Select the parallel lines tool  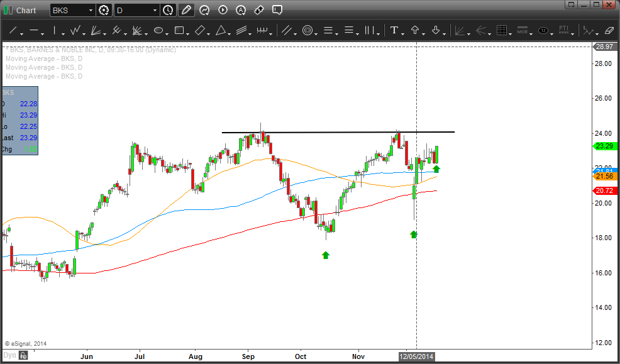click(x=287, y=30)
